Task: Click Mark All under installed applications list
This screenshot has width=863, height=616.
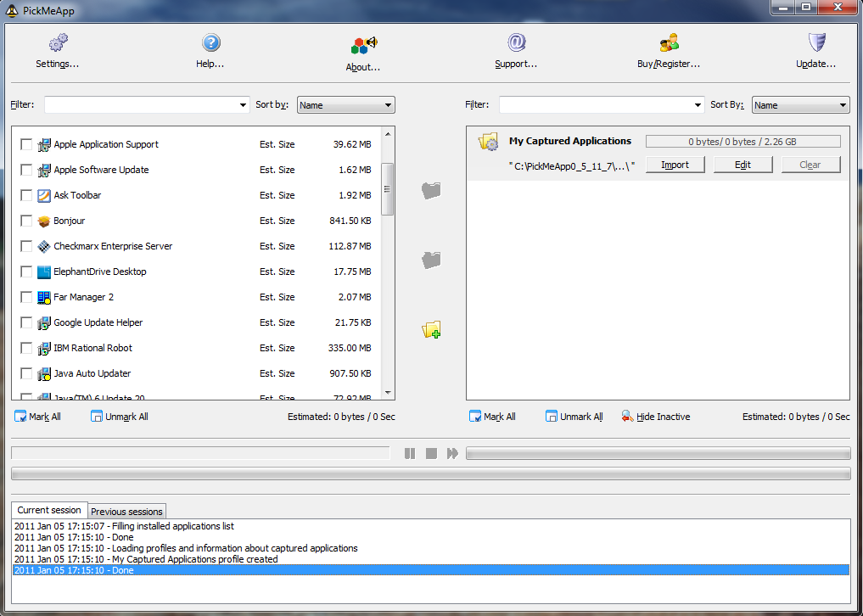Action: [37, 417]
